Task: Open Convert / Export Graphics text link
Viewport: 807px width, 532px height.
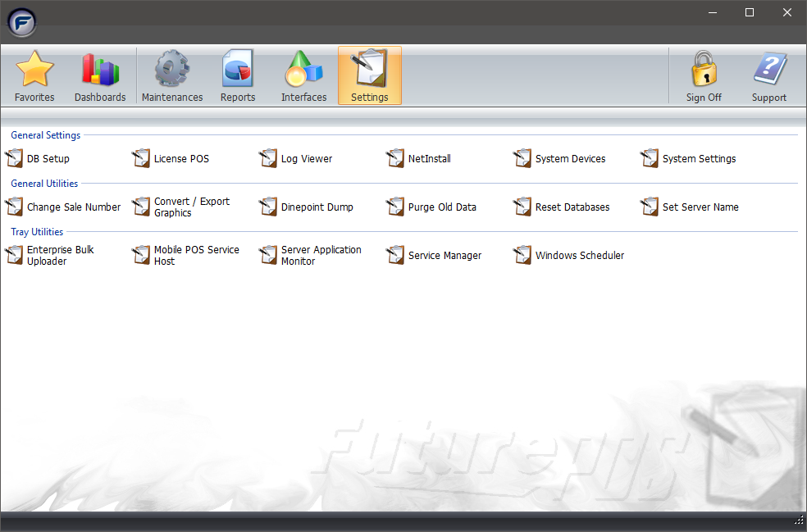Action: click(x=192, y=207)
